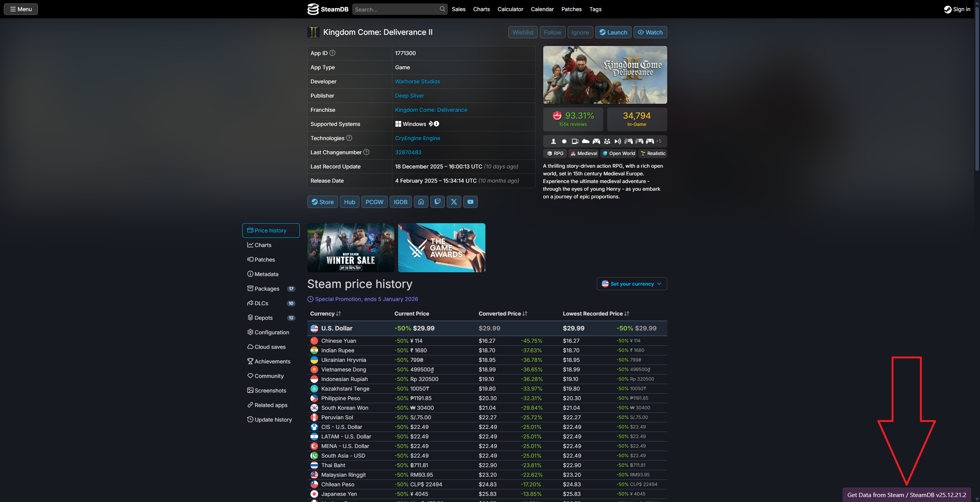Open the Twitch link icon
Viewport: 980px width, 502px height.
pos(437,202)
